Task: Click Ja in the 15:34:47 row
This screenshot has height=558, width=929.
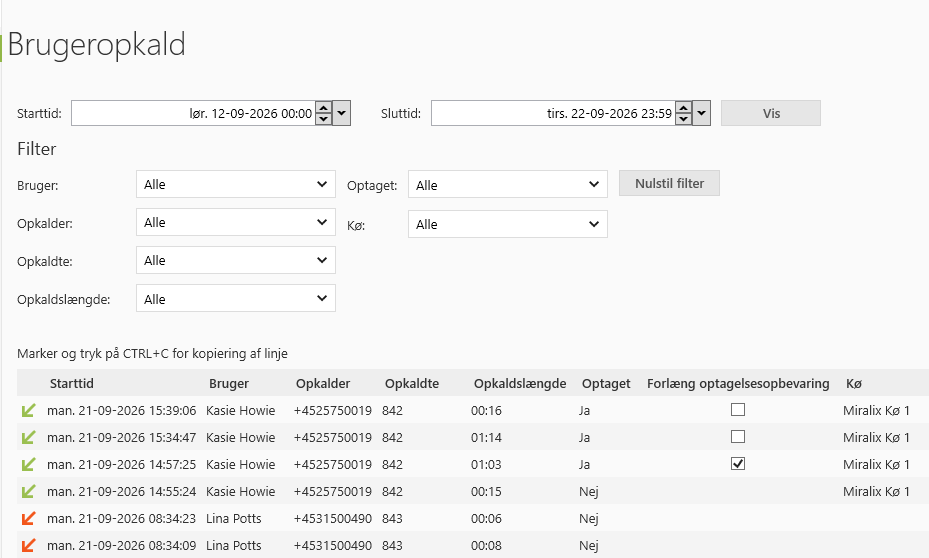Action: (x=585, y=438)
